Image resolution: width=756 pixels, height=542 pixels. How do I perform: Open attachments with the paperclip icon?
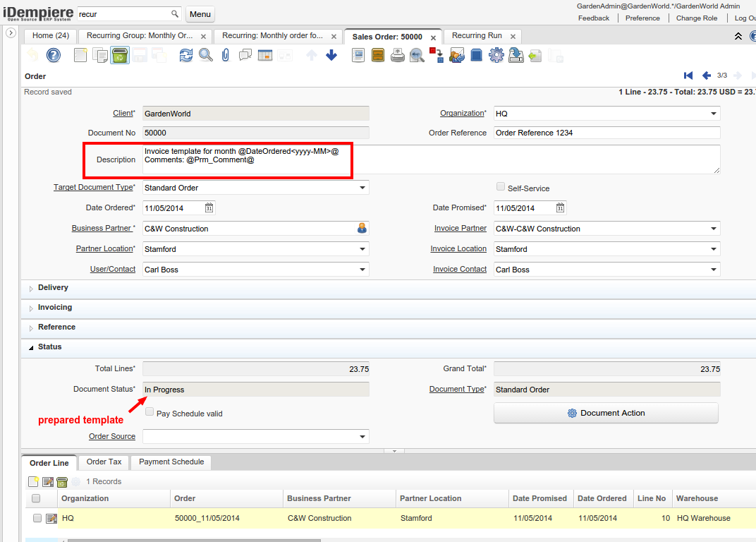226,55
